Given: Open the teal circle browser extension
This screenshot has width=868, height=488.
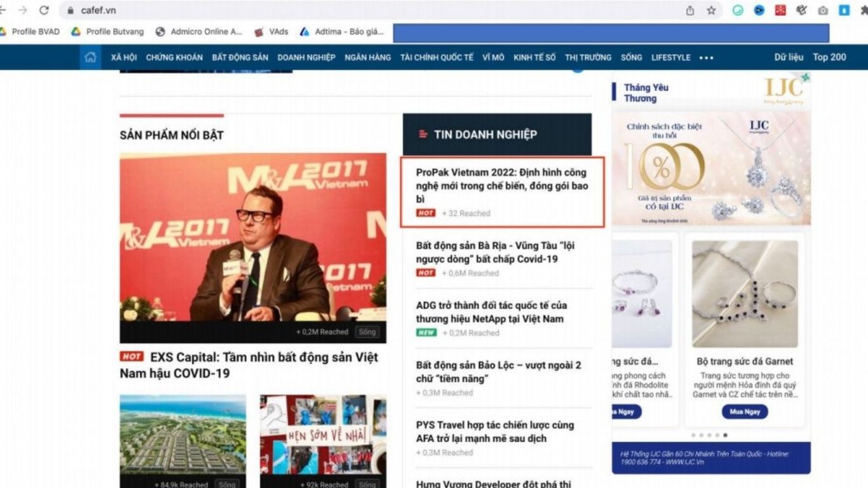Looking at the screenshot, I should pyautogui.click(x=738, y=10).
